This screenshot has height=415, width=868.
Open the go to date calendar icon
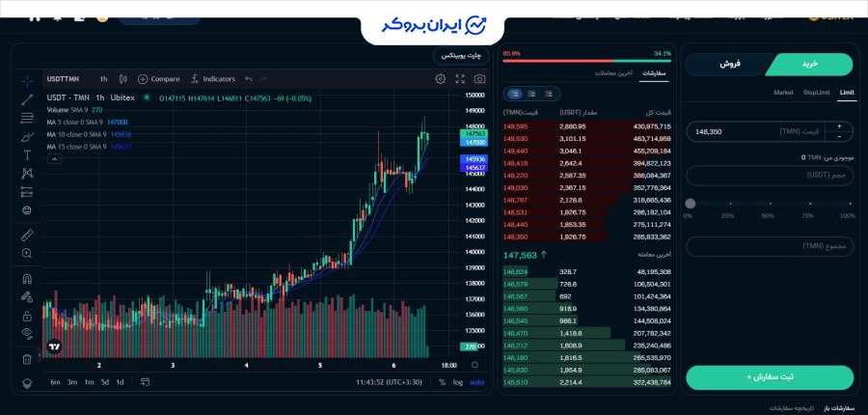point(145,382)
